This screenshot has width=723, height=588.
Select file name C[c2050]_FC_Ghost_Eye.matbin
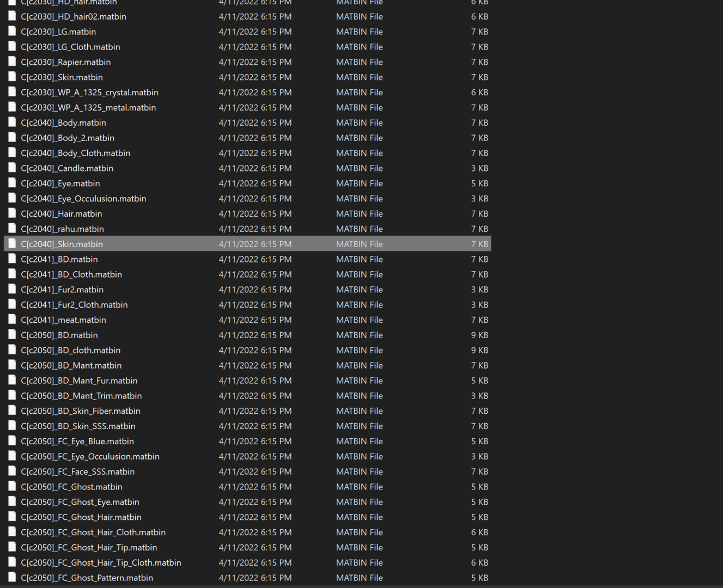[x=80, y=502]
